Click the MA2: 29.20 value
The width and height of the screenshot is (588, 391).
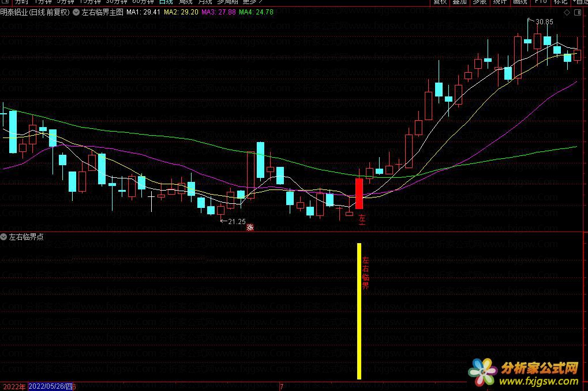(181, 12)
